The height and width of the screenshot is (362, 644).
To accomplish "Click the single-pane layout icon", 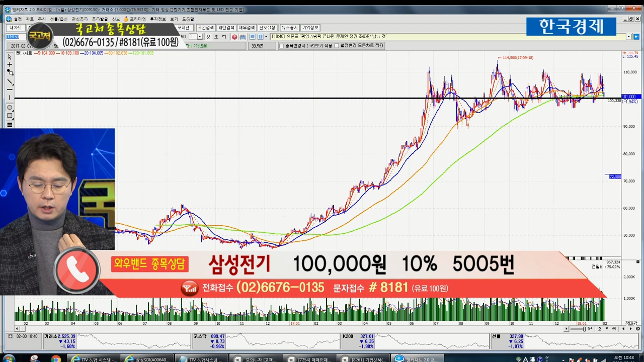I will click(253, 37).
